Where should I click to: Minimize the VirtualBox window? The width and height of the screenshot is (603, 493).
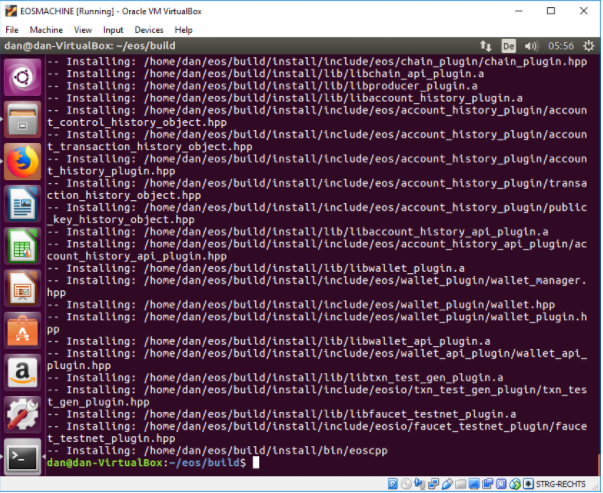click(x=518, y=11)
